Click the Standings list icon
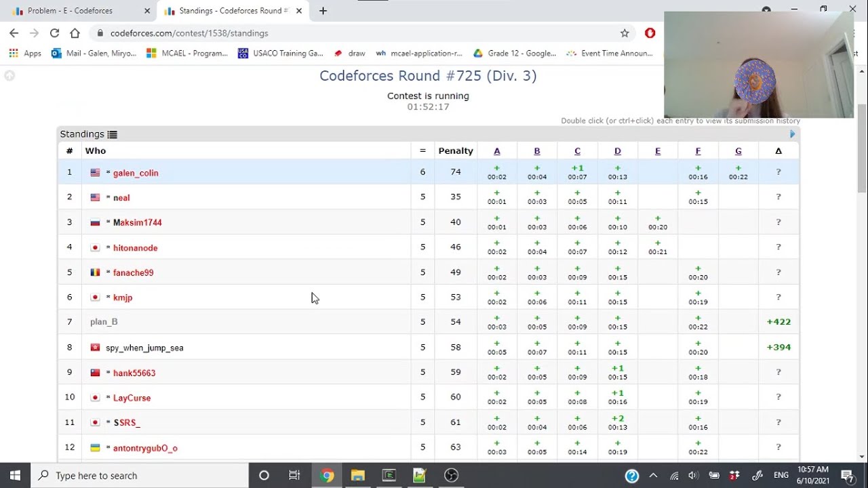868x488 pixels. coord(113,134)
